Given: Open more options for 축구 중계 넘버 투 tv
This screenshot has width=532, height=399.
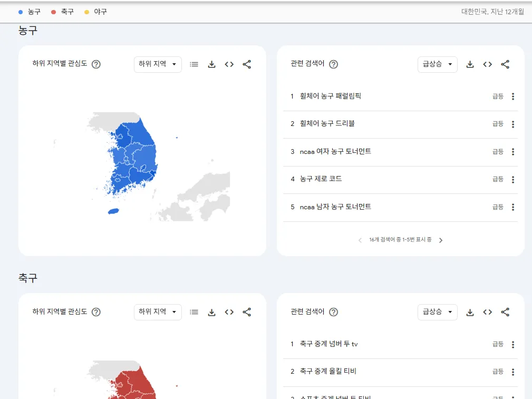Looking at the screenshot, I should click(513, 344).
